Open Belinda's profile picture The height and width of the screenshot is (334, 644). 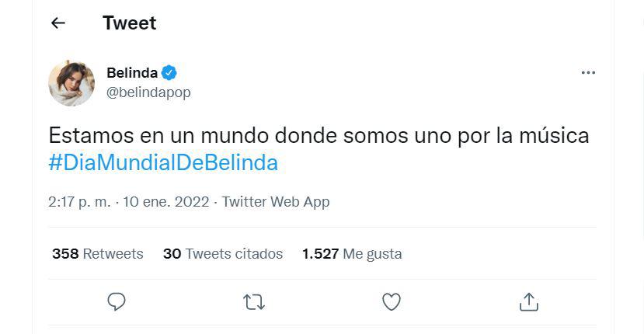click(71, 82)
